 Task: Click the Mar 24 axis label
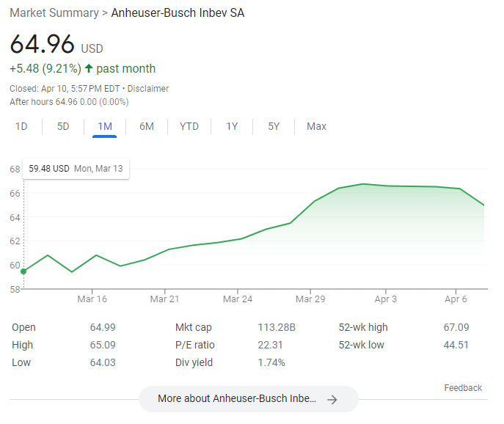pos(238,299)
